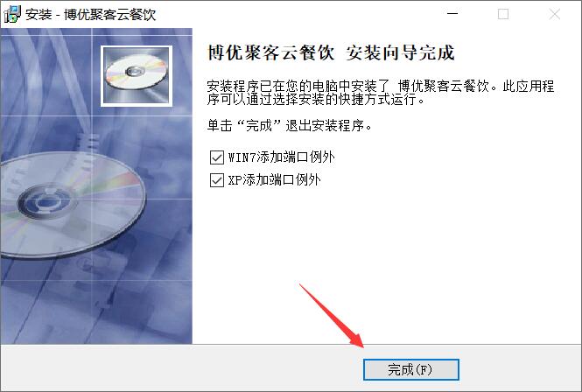
Task: Click the paragraph beginning 安装程序已在您的电脑中
Action: (x=381, y=93)
